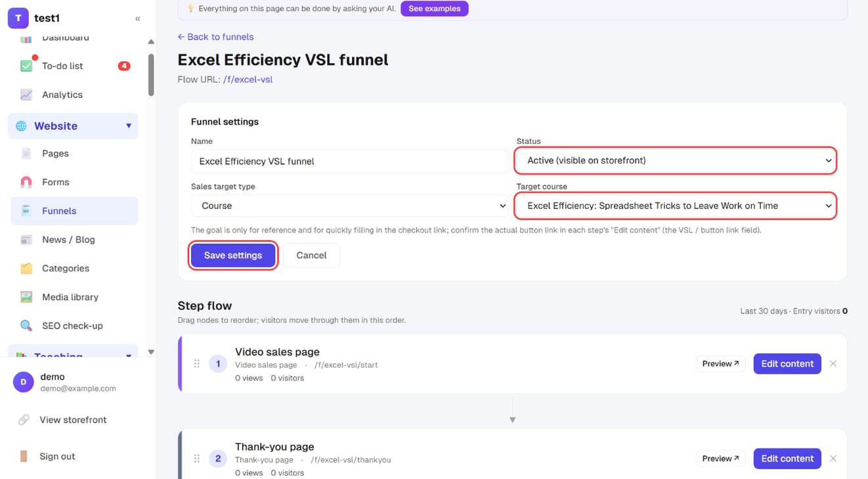Open Categories in the sidebar
This screenshot has height=479, width=868.
(74, 268)
